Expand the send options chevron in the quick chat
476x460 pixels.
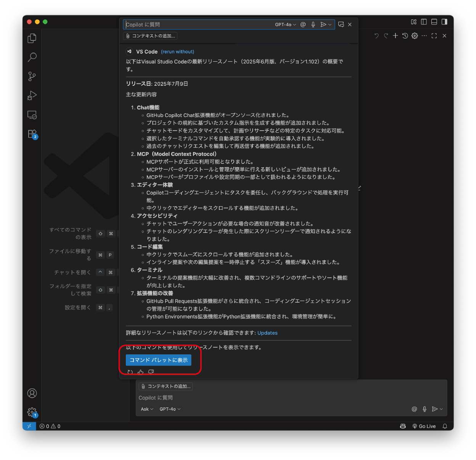pos(330,24)
